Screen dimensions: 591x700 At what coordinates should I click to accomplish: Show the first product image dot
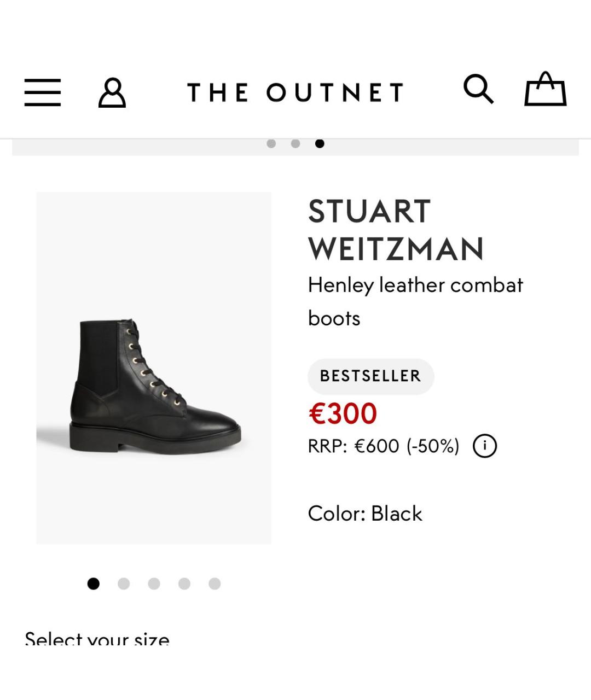click(x=94, y=584)
